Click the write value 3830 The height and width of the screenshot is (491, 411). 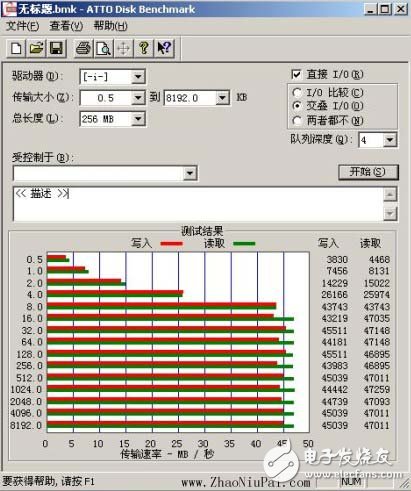tap(337, 259)
